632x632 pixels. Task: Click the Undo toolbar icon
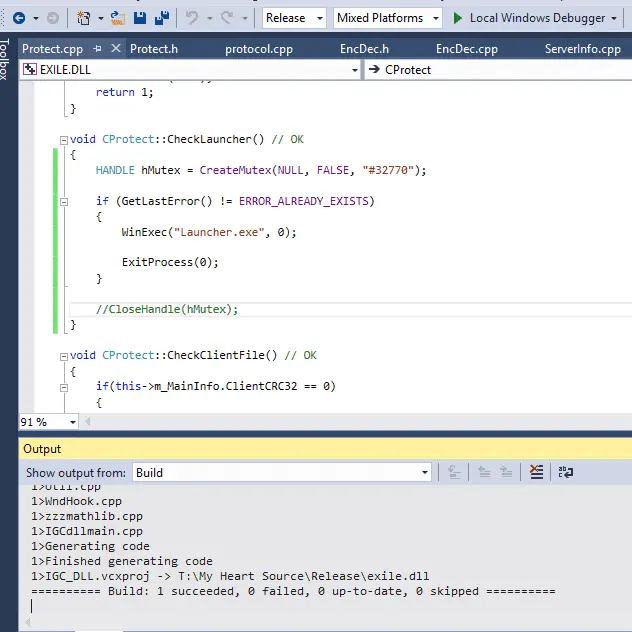tap(192, 18)
